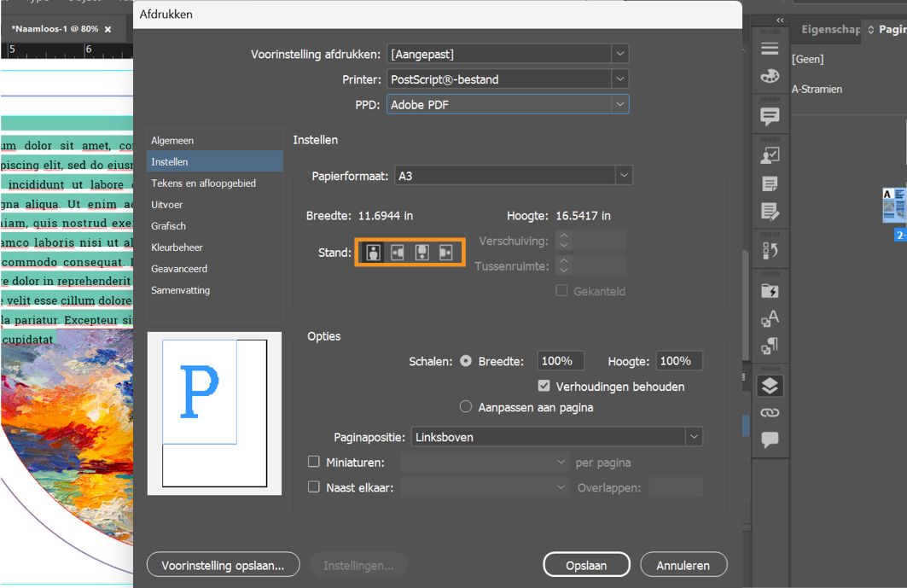Screen dimensions: 907x588
Task: Choose reverse portrait orientation icon
Action: (422, 253)
